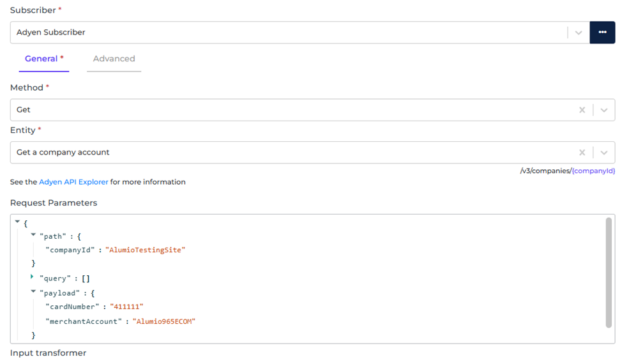This screenshot has height=364, width=636.
Task: Collapse the "path" JSON node
Action: (33, 235)
